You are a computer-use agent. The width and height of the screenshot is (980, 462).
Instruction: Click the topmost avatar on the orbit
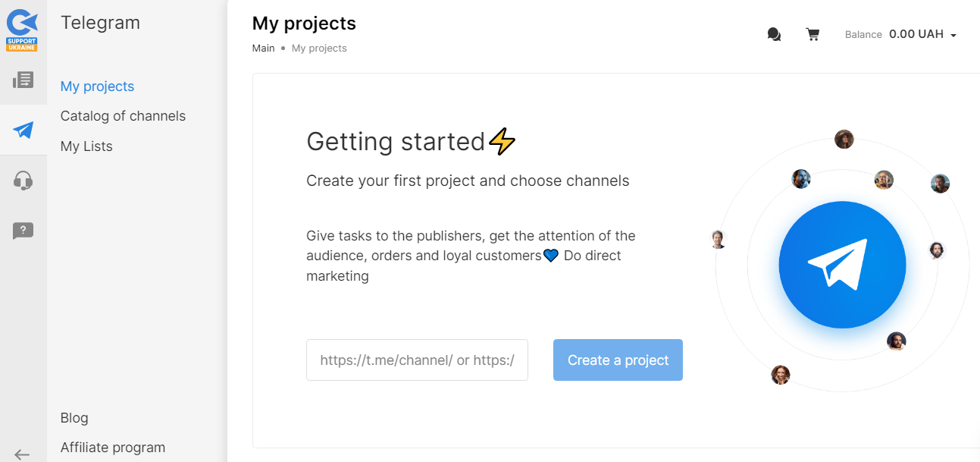tap(844, 140)
